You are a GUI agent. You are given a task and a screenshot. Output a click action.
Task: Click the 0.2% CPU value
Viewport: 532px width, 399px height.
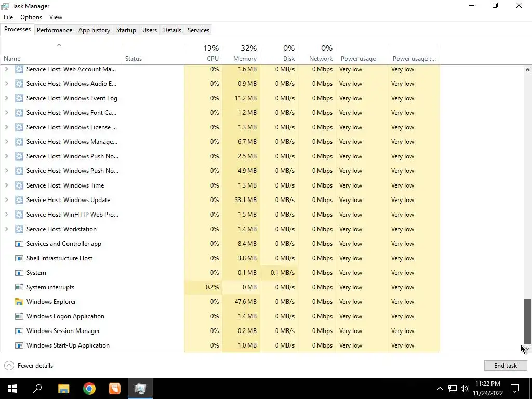click(x=212, y=287)
